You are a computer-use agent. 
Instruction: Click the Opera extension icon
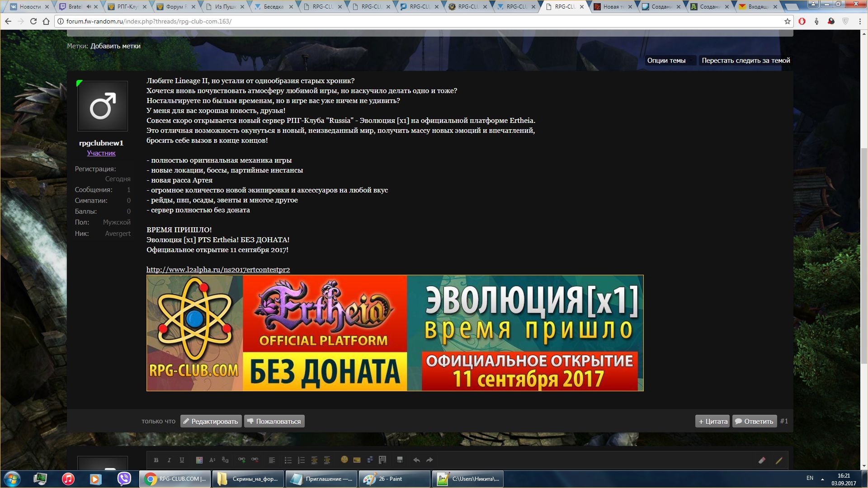(802, 21)
